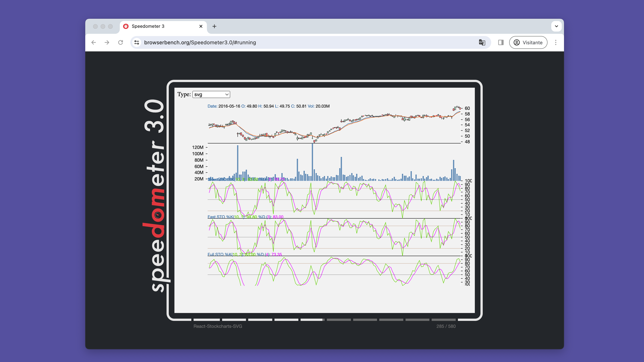The image size is (644, 362).
Task: Open site information icon in address bar
Action: pyautogui.click(x=137, y=42)
